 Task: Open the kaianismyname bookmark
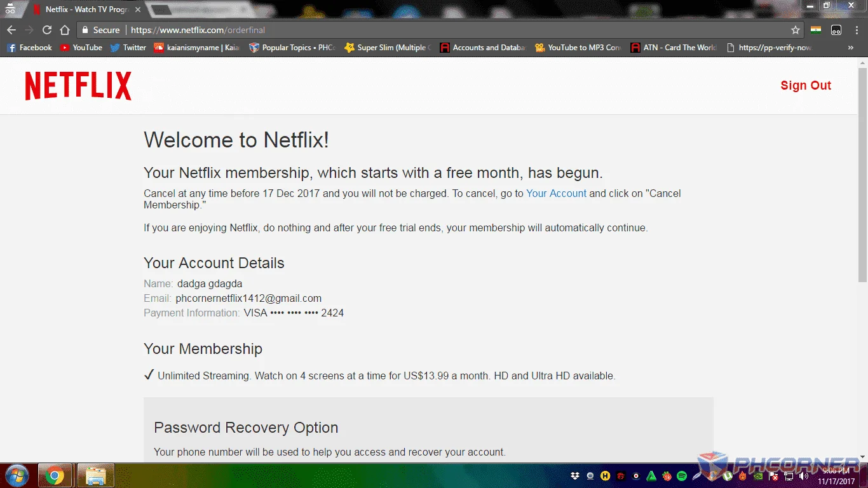pos(197,48)
